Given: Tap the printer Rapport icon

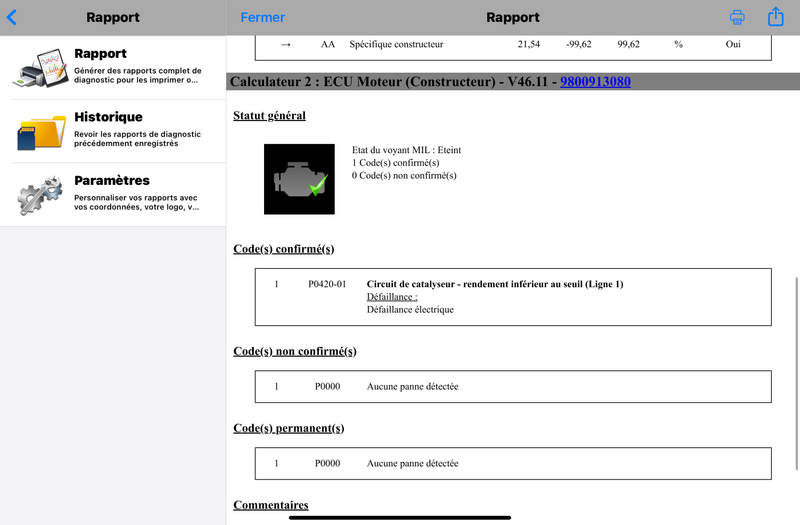Looking at the screenshot, I should tap(40, 68).
